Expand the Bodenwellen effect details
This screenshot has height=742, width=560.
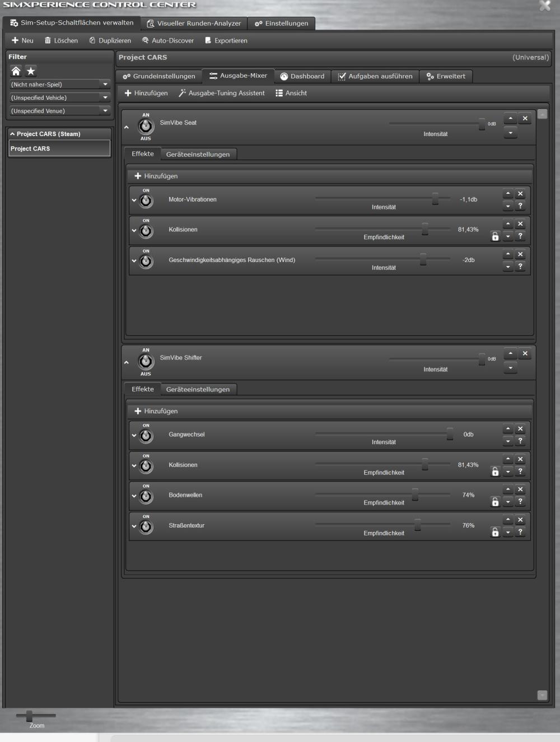click(x=134, y=496)
